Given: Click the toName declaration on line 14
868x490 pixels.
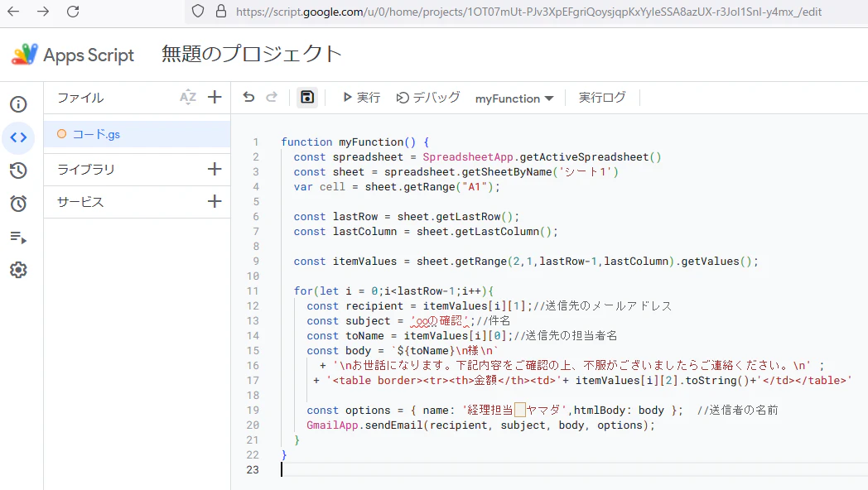Looking at the screenshot, I should click(x=410, y=336).
